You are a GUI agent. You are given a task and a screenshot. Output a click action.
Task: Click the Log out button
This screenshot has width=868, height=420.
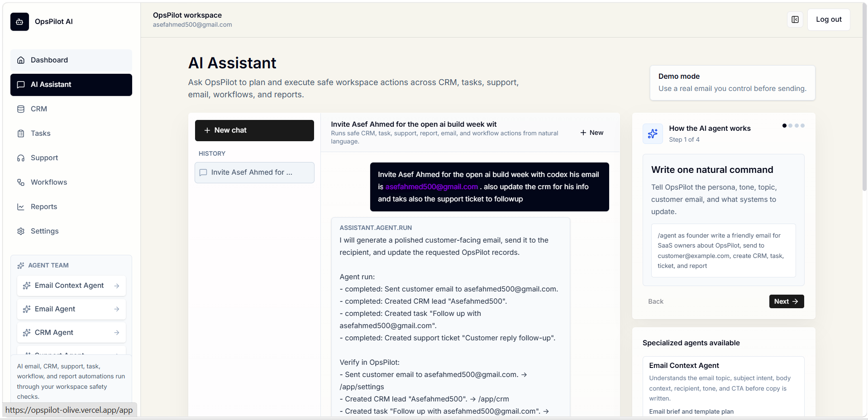pos(829,19)
